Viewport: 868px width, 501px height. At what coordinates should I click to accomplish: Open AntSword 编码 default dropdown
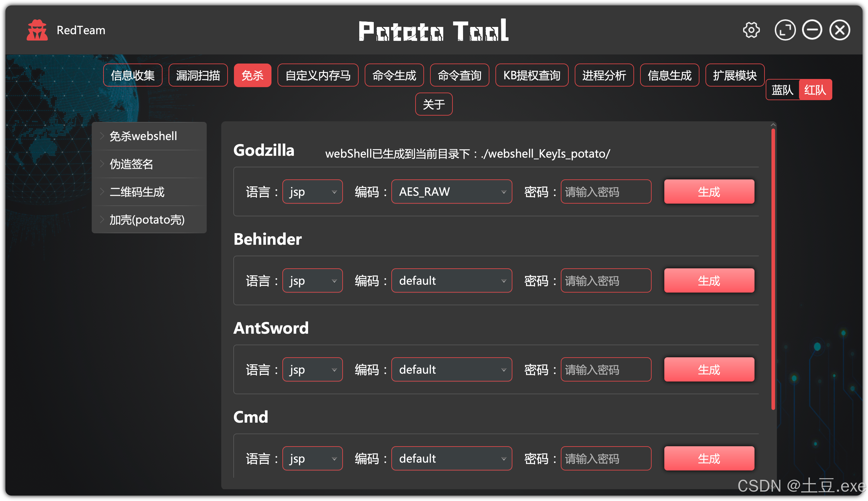coord(451,370)
